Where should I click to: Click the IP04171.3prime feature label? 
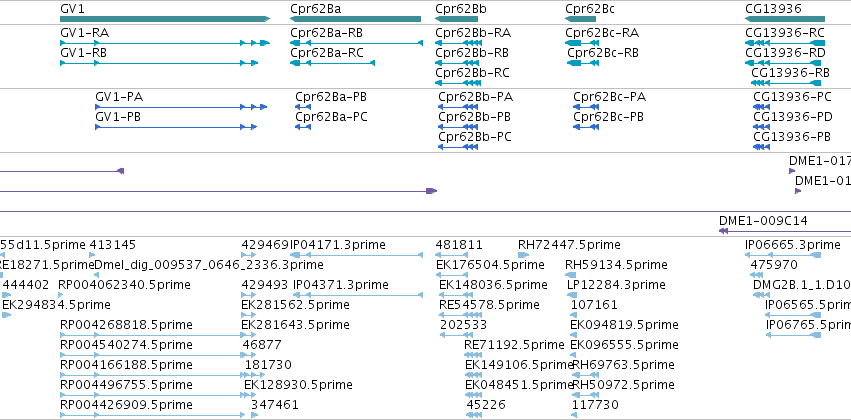(x=338, y=245)
